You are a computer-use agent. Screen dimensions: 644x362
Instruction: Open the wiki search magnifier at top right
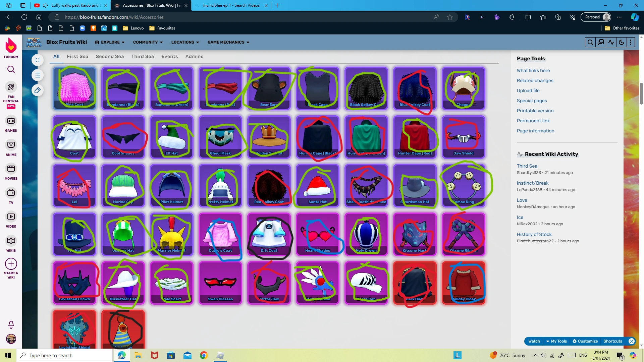pos(590,42)
